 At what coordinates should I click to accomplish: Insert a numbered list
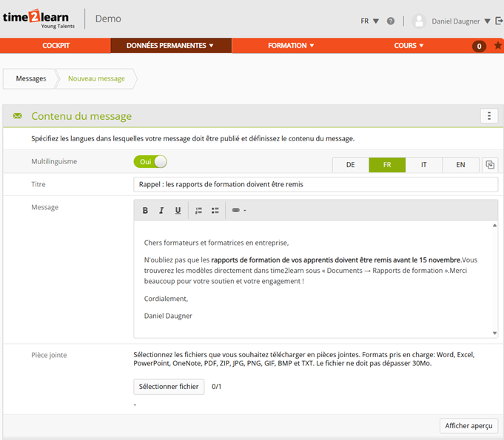pos(198,211)
